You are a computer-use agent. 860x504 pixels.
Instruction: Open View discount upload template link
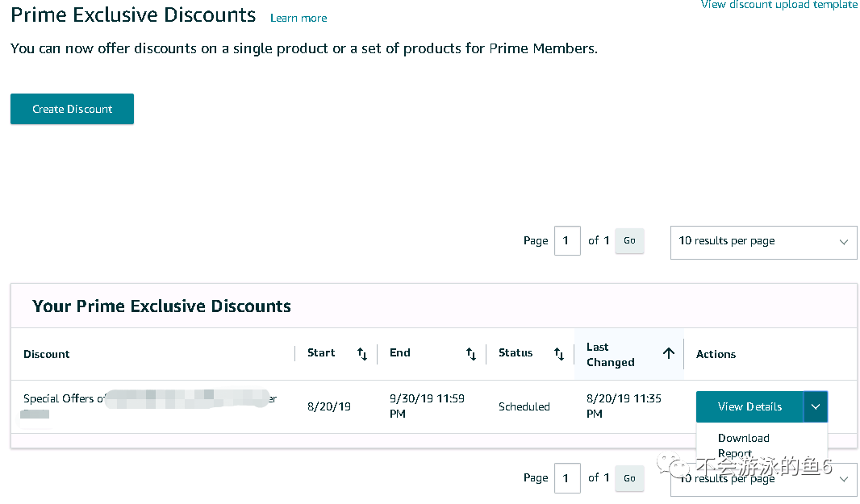click(x=779, y=5)
